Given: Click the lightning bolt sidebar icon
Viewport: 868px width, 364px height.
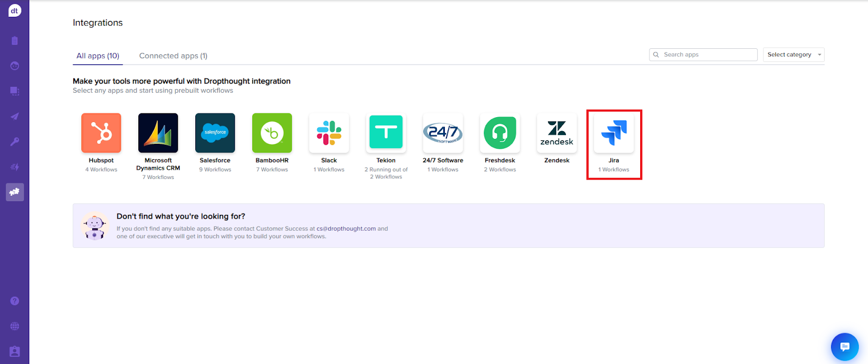Looking at the screenshot, I should [x=15, y=167].
